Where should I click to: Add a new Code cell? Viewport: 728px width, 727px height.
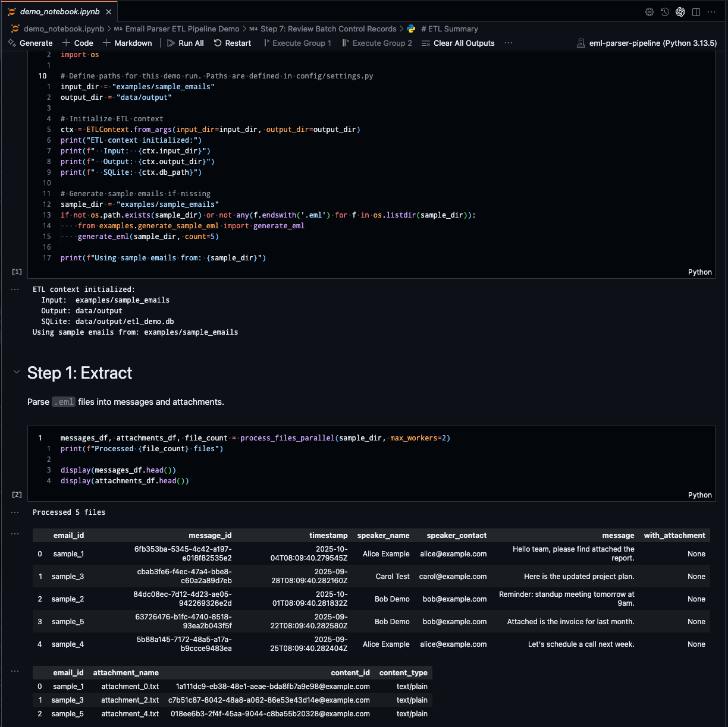tap(78, 43)
